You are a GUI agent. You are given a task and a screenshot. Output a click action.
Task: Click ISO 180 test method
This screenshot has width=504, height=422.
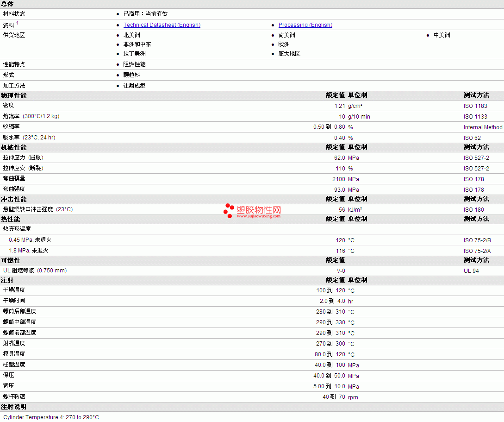473,210
